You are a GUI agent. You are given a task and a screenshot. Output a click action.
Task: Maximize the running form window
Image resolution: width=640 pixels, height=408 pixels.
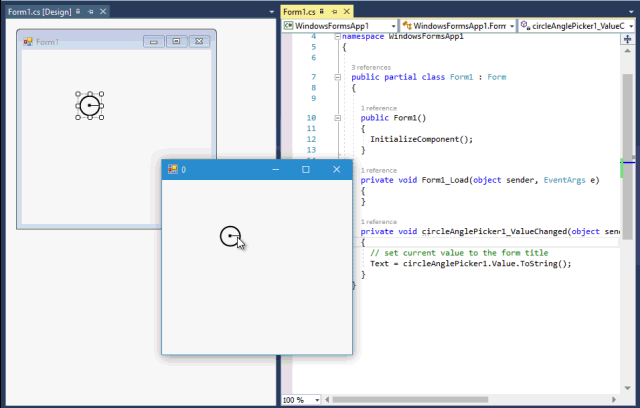306,169
